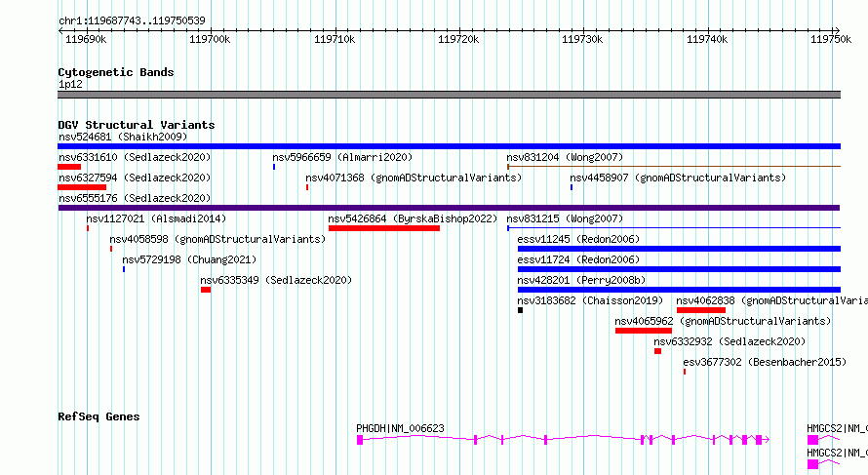Click the nsv428201 blue bar

(679, 290)
